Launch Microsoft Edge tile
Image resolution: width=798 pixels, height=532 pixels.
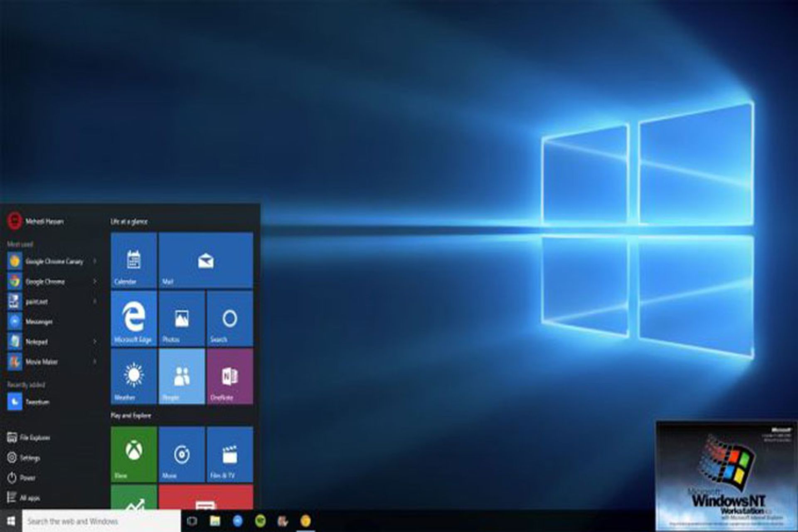[x=134, y=318]
